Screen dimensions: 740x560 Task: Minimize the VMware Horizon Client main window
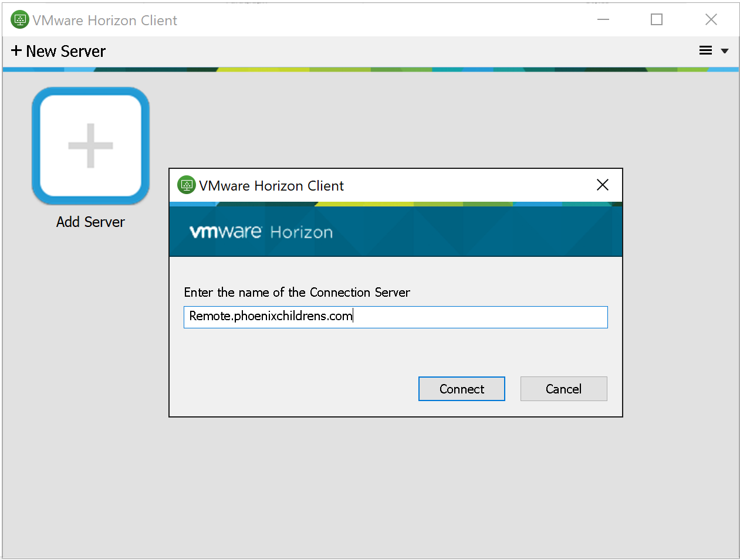coord(603,20)
